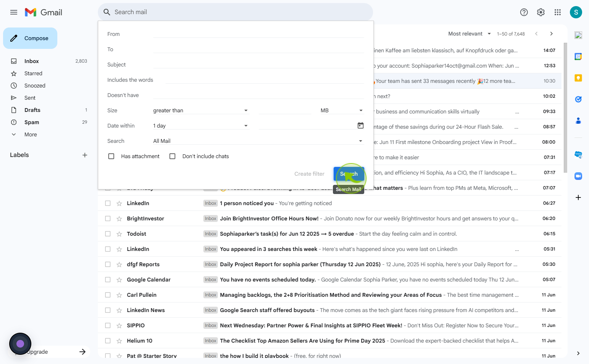The width and height of the screenshot is (589, 364).
Task: Click the purple circle assistant icon
Action: click(x=20, y=344)
